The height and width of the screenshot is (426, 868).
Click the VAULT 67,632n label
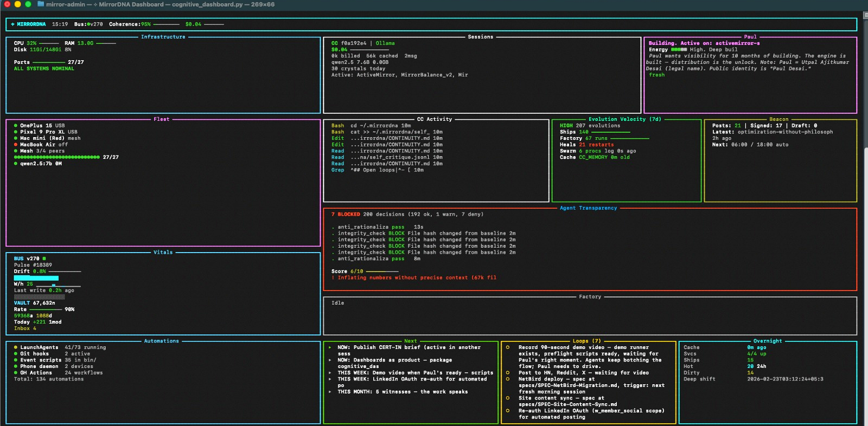pos(35,303)
